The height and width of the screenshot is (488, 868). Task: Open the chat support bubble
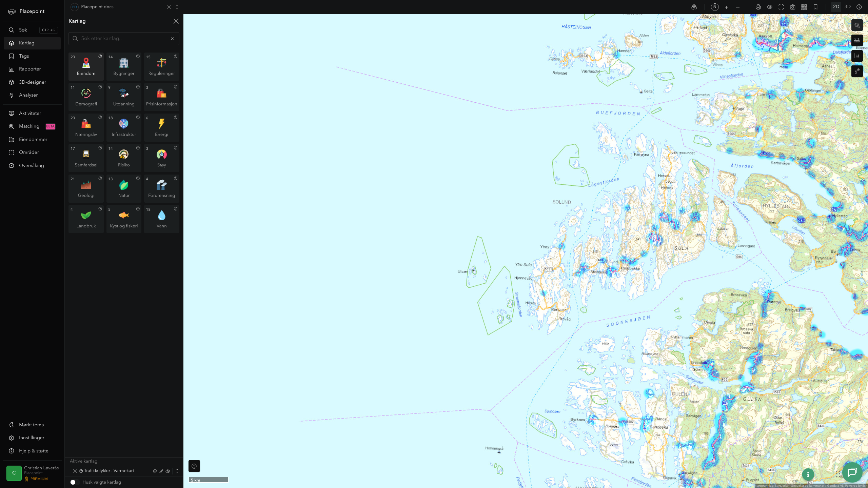(852, 472)
